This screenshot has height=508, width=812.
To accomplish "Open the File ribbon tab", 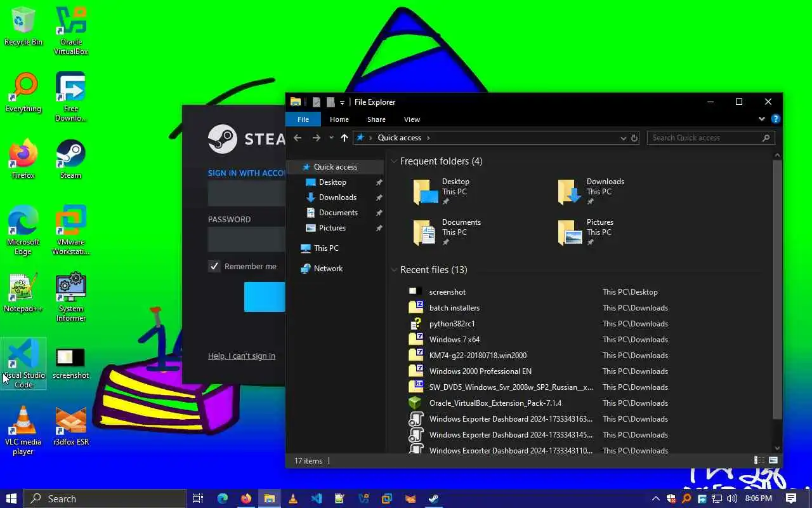I will tap(303, 119).
